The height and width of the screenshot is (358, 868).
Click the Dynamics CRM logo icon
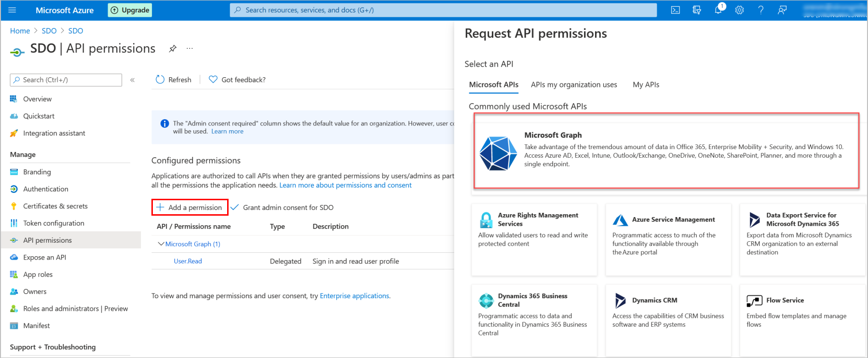[620, 301]
